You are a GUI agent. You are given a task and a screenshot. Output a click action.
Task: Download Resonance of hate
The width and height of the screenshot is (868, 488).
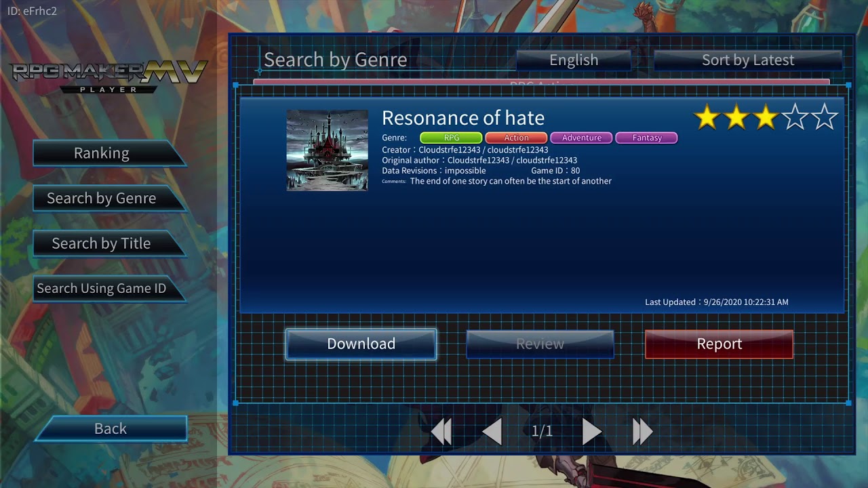click(361, 344)
